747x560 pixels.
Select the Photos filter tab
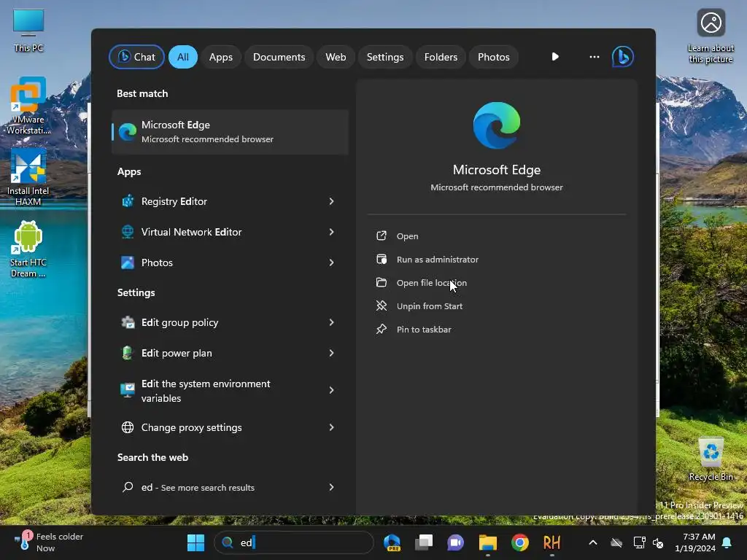point(494,57)
